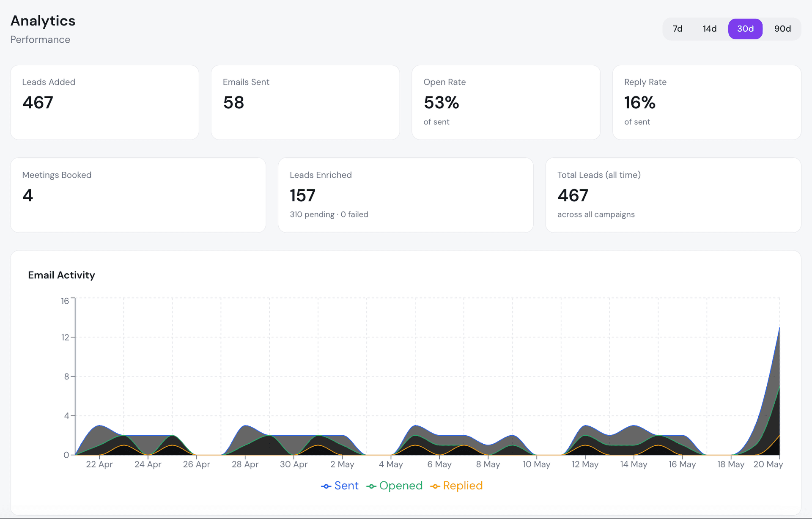Click the 6 May axis label
Viewport: 812px width, 519px height.
coord(439,464)
